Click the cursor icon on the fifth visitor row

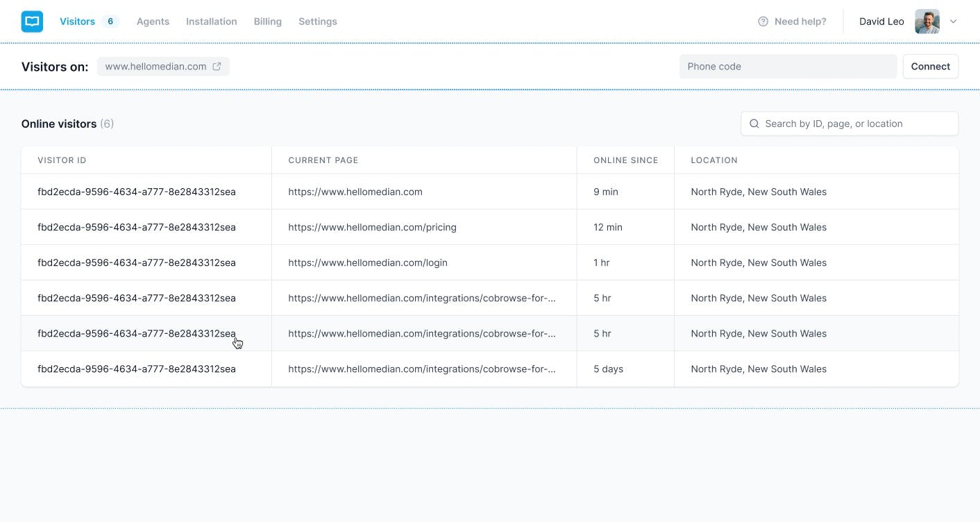(237, 341)
